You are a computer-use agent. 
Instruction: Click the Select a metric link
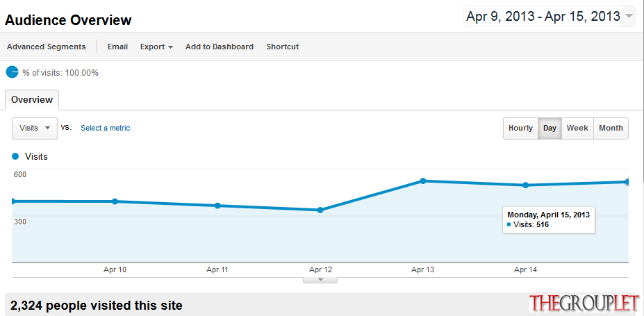coord(105,128)
